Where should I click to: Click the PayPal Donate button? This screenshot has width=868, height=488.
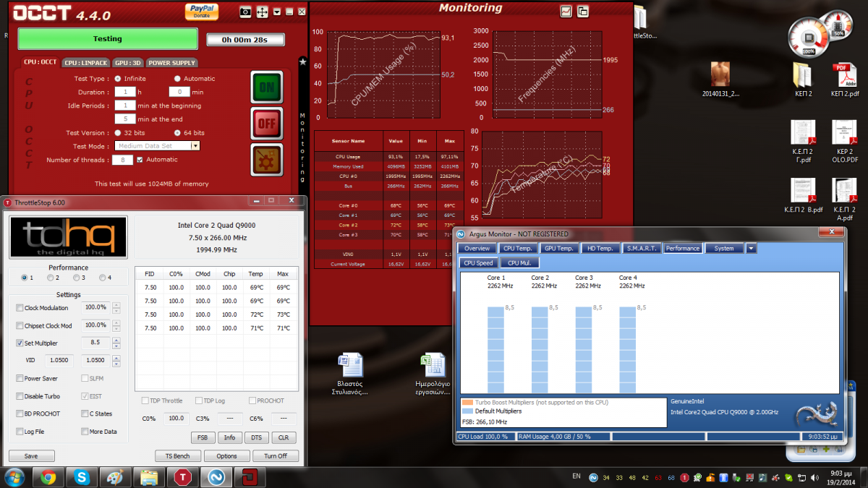tap(202, 11)
